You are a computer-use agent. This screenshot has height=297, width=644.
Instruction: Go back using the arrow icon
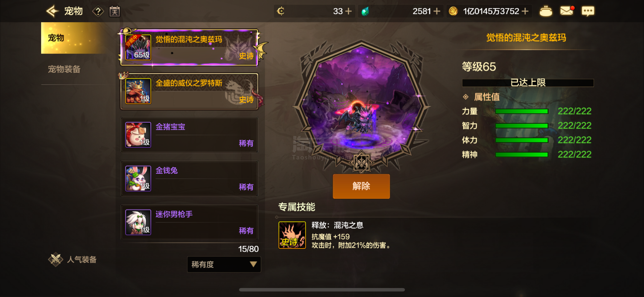(52, 11)
